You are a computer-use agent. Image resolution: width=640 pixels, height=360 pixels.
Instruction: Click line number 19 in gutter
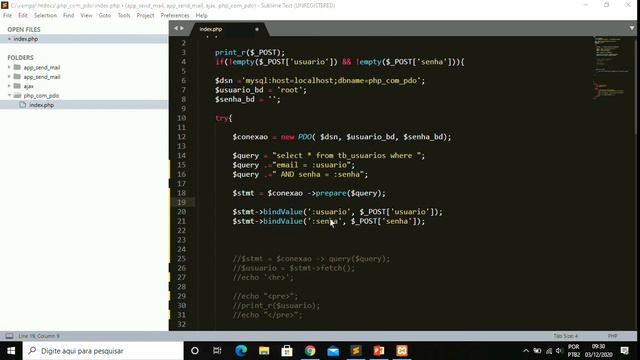pos(182,202)
